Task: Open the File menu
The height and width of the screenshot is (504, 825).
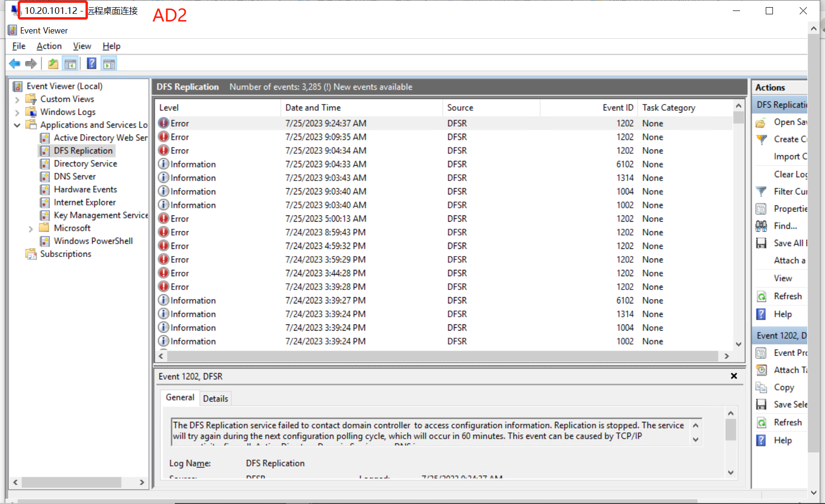Action: click(19, 46)
